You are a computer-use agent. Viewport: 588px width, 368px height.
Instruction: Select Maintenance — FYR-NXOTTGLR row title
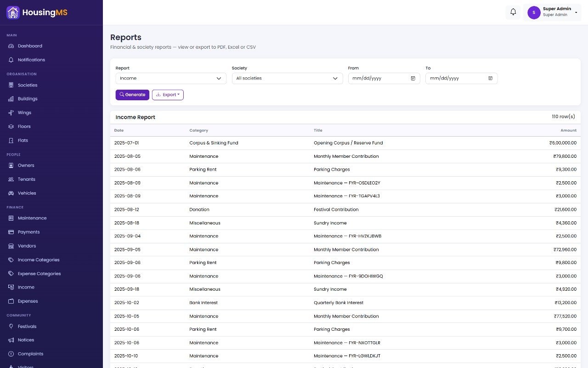tap(347, 343)
